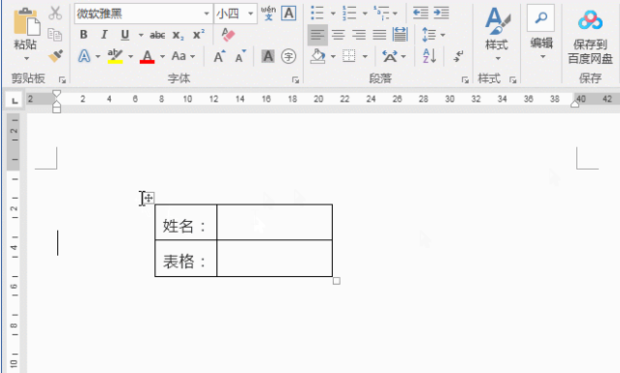This screenshot has width=620, height=373.
Task: Toggle bold formatting
Action: click(x=83, y=35)
